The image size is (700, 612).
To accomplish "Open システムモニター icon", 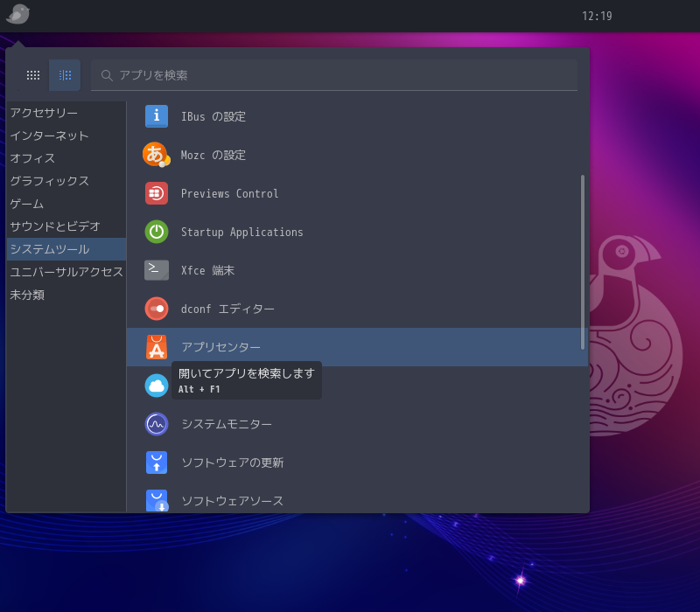I will (157, 424).
